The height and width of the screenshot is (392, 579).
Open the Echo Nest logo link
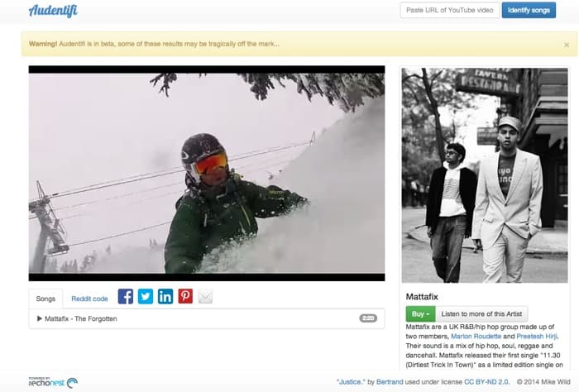pos(53,381)
